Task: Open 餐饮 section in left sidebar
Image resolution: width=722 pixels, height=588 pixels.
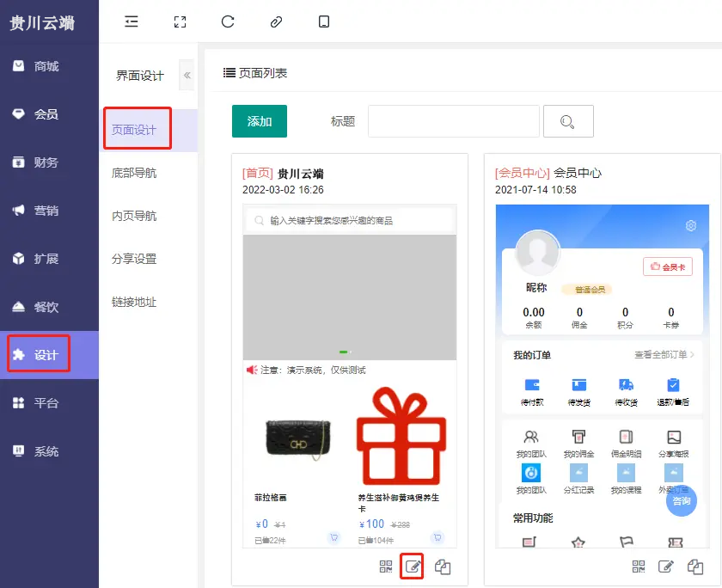Action: click(x=49, y=307)
